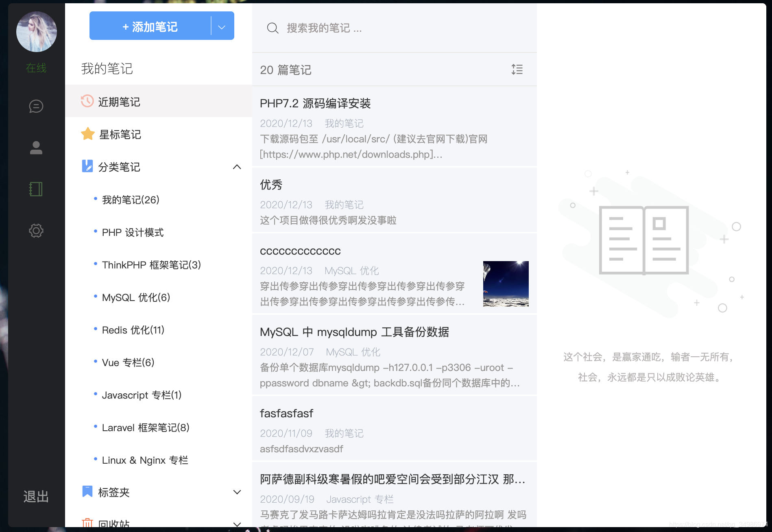Open note PHP7.2 源码编译安装
The width and height of the screenshot is (772, 532).
pos(395,126)
